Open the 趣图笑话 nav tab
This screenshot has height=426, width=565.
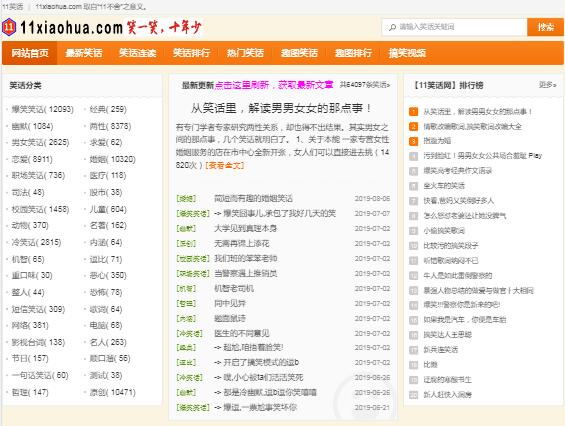point(299,53)
